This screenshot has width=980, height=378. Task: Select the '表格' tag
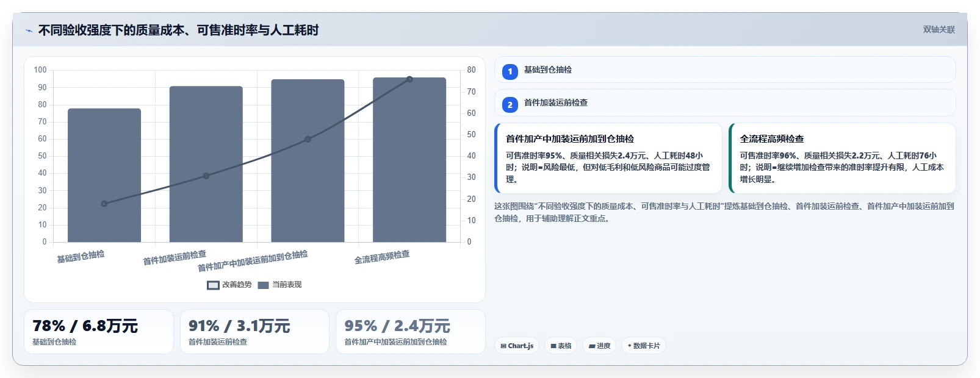(x=561, y=346)
